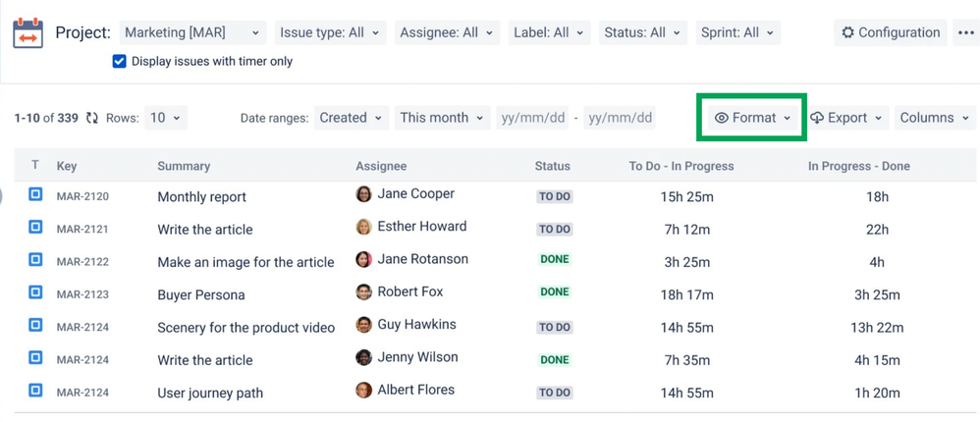Click the 15h 25m time value

[x=686, y=197]
